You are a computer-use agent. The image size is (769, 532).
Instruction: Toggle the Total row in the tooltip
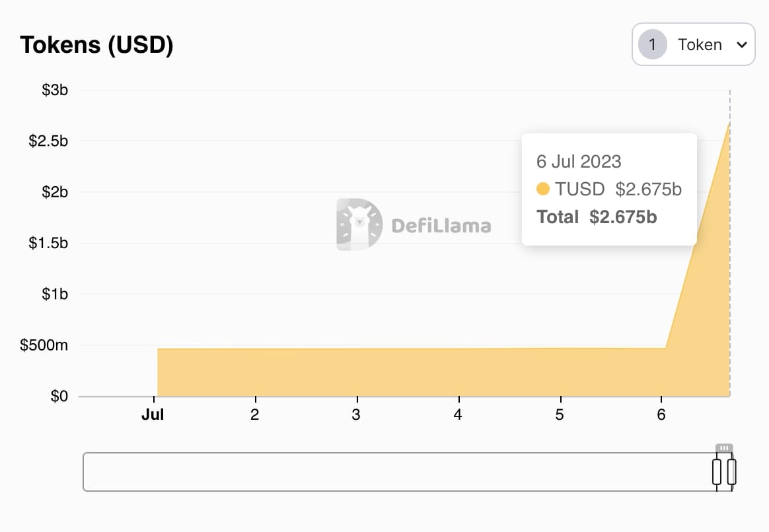[595, 216]
